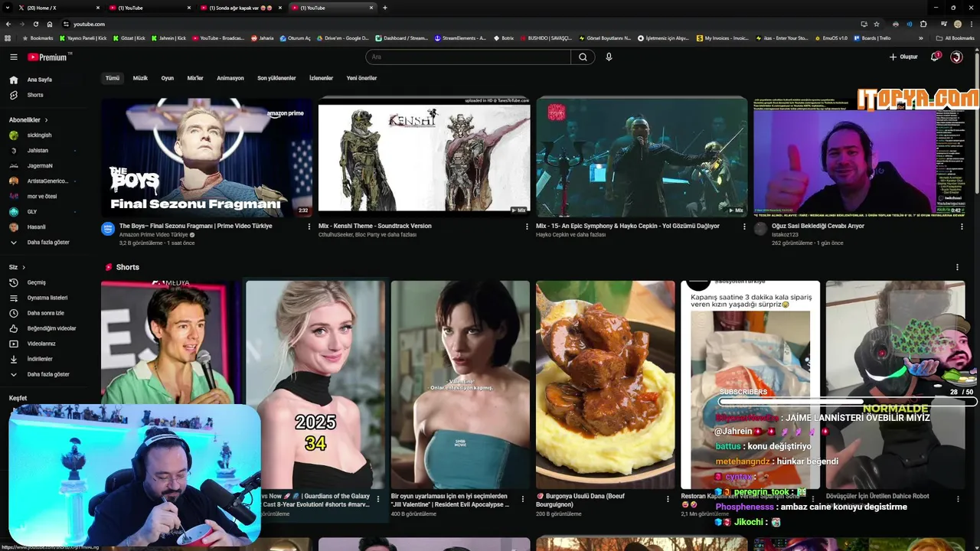This screenshot has width=980, height=551.
Task: Expand the Siz section header
Action: coord(17,267)
